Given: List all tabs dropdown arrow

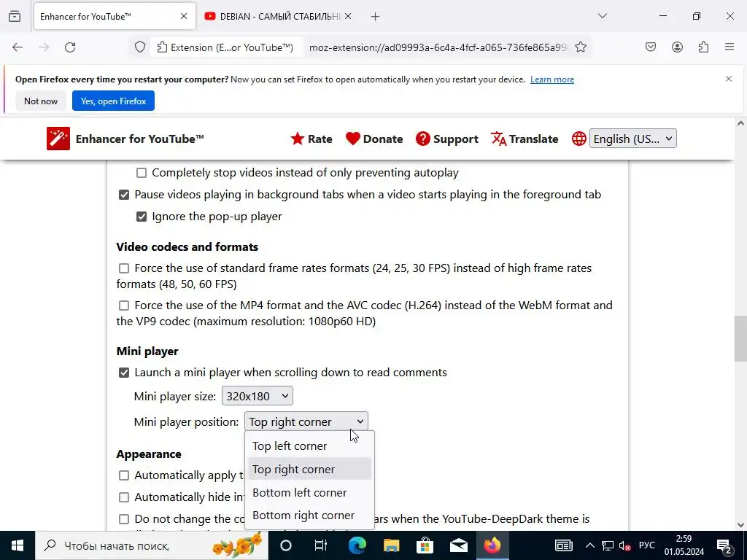Looking at the screenshot, I should (603, 16).
